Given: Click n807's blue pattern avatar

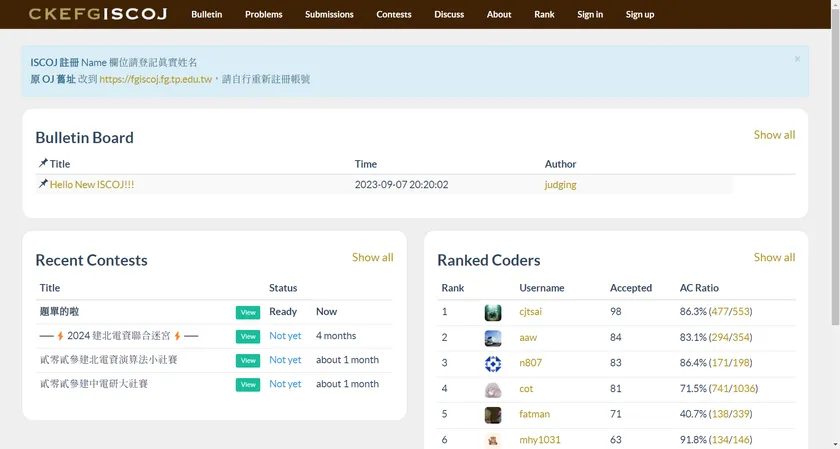Looking at the screenshot, I should coord(493,364).
